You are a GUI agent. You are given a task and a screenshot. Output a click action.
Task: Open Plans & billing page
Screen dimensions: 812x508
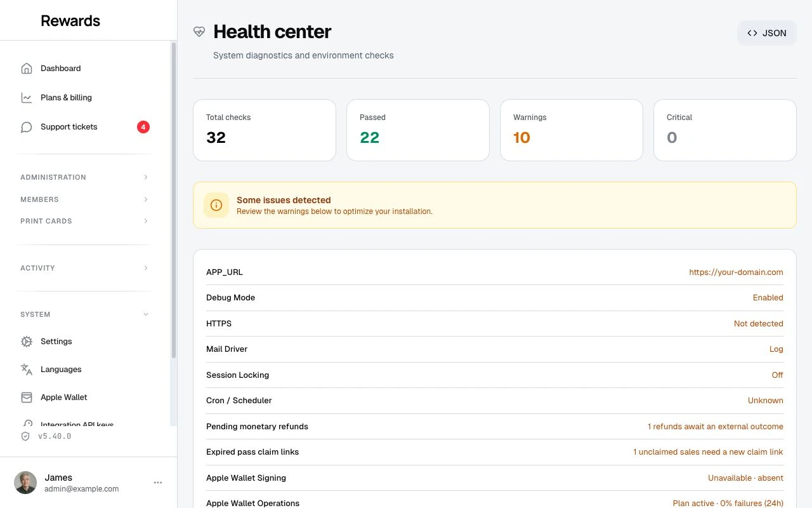[x=85, y=98]
